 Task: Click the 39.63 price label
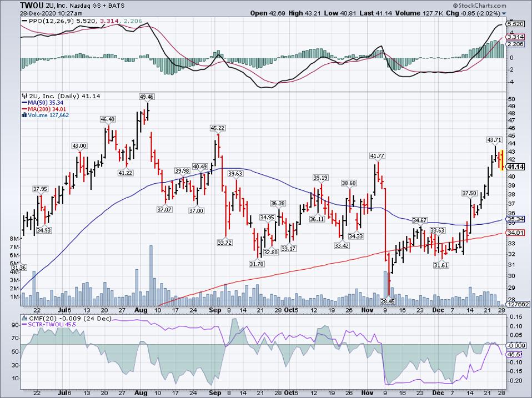(x=235, y=174)
